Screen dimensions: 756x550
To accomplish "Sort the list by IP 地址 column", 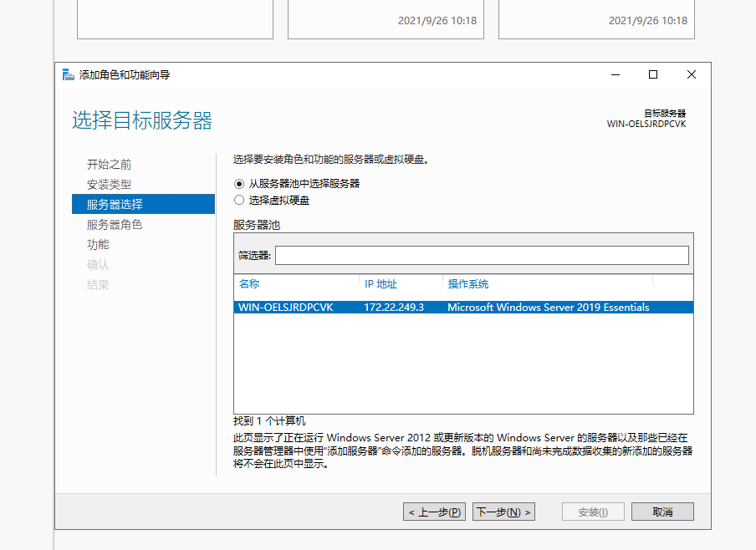I will 379,283.
